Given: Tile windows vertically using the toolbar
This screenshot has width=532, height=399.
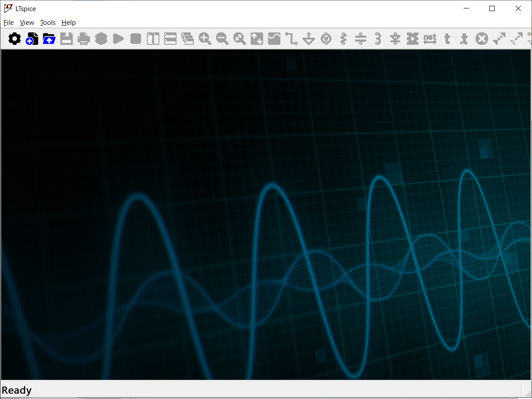Looking at the screenshot, I should (153, 39).
